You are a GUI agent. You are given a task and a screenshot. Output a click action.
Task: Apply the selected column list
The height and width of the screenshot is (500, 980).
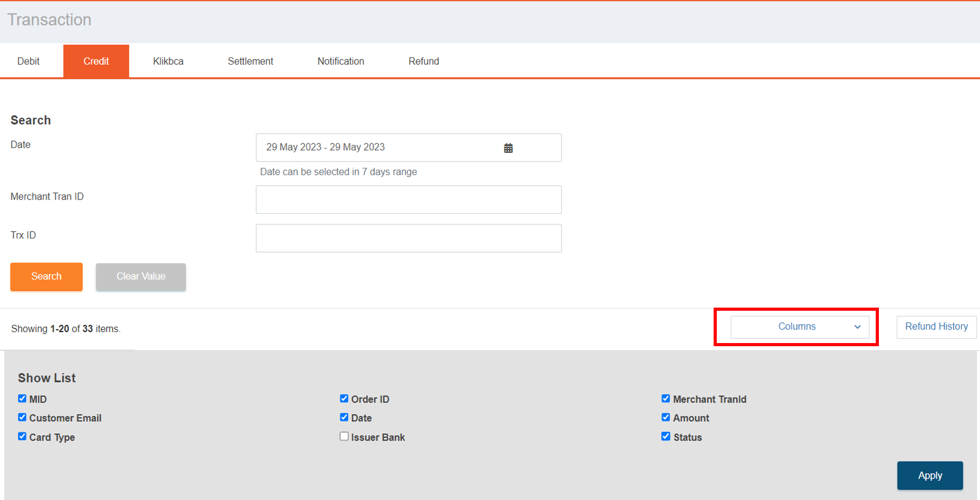pyautogui.click(x=929, y=475)
